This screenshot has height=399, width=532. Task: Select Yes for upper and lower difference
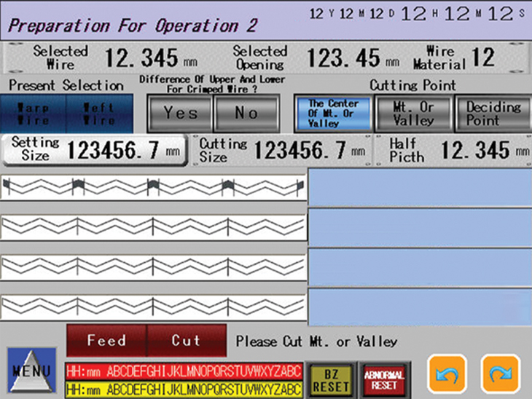coord(180,113)
